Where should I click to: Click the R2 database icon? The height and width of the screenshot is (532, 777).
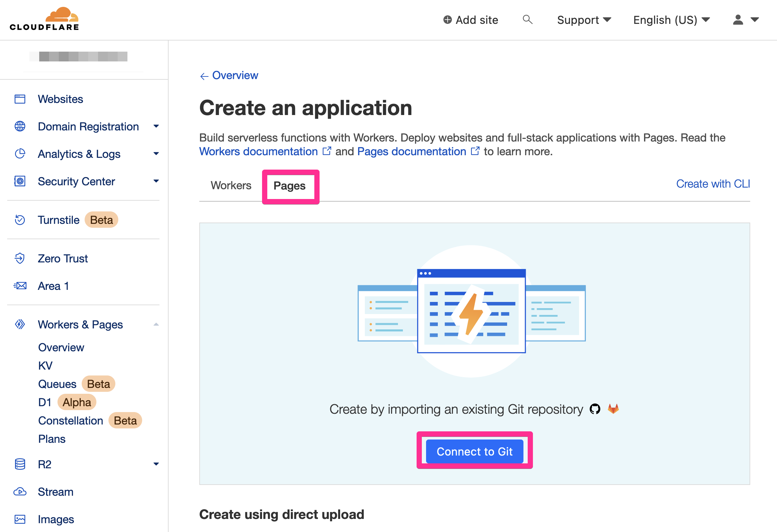[x=20, y=464]
